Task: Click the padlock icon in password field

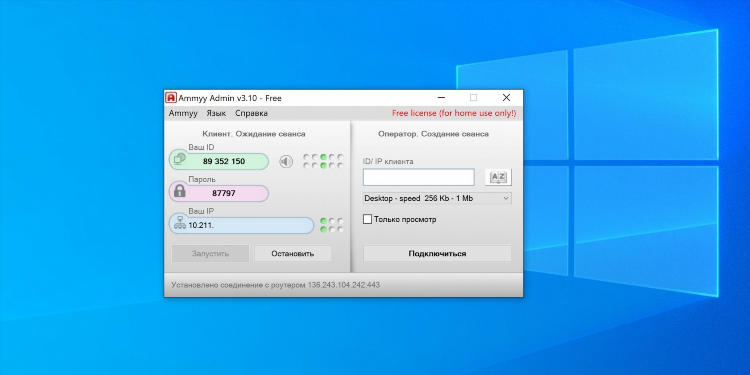Action: (180, 191)
